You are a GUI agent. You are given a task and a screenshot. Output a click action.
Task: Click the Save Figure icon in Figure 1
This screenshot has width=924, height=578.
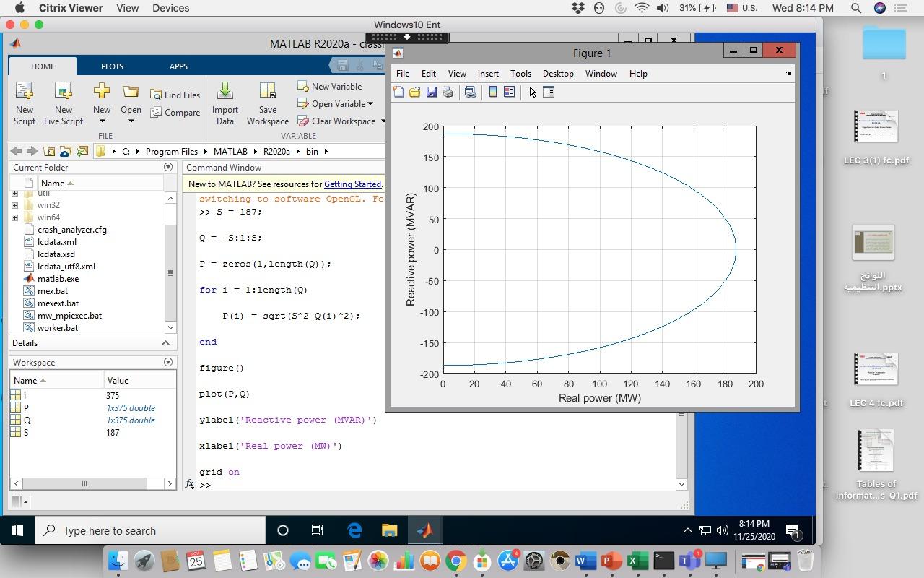click(x=432, y=92)
